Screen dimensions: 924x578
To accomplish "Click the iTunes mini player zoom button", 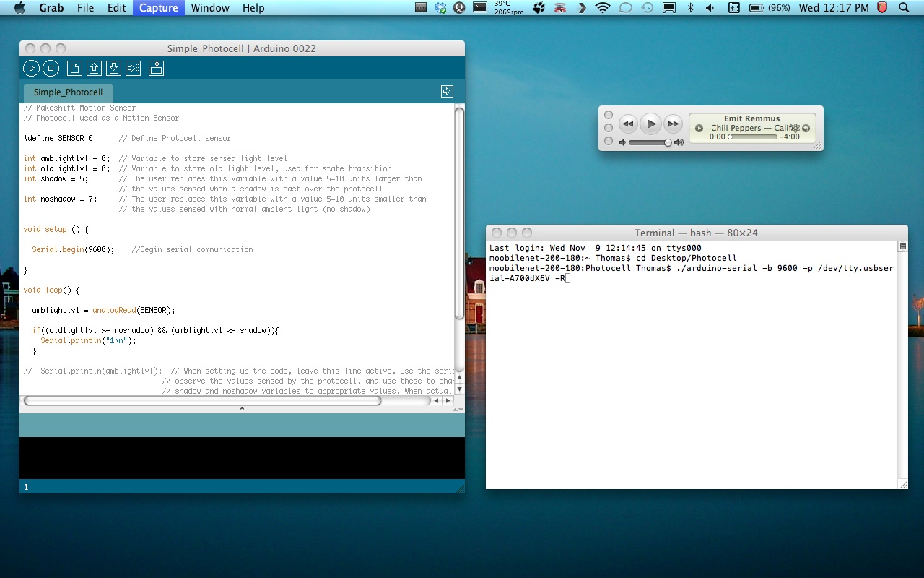I will (x=609, y=141).
